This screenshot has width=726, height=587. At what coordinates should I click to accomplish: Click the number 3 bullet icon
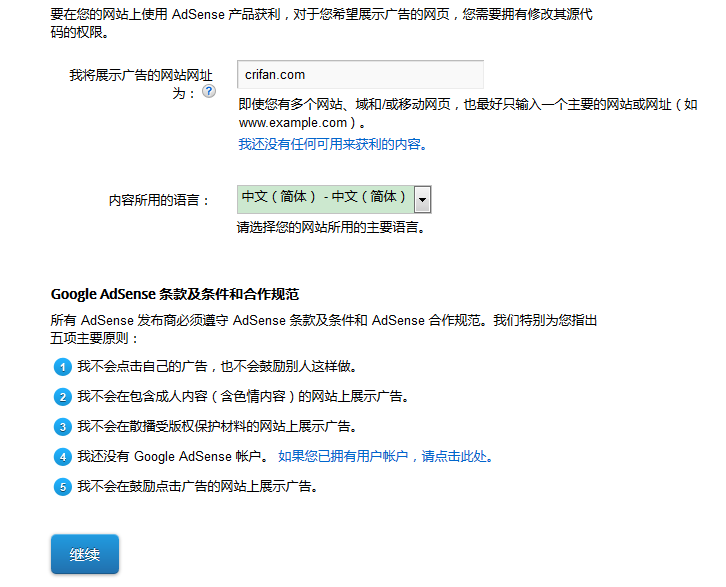point(63,427)
